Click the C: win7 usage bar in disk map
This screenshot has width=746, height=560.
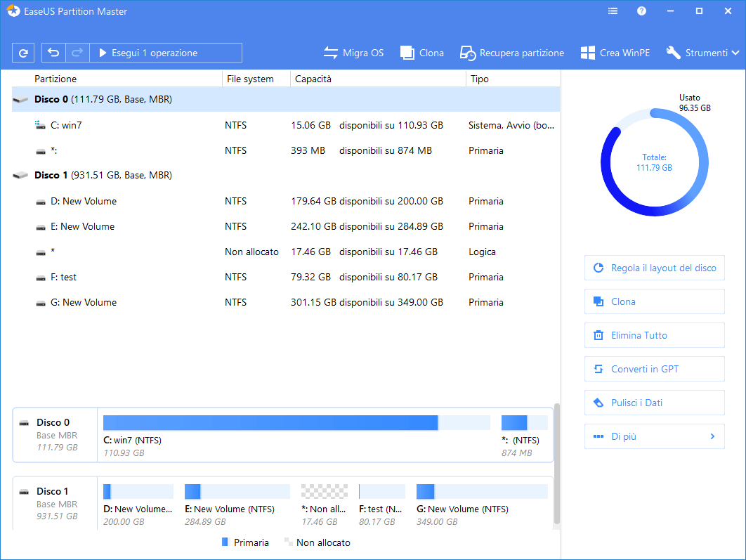point(296,422)
